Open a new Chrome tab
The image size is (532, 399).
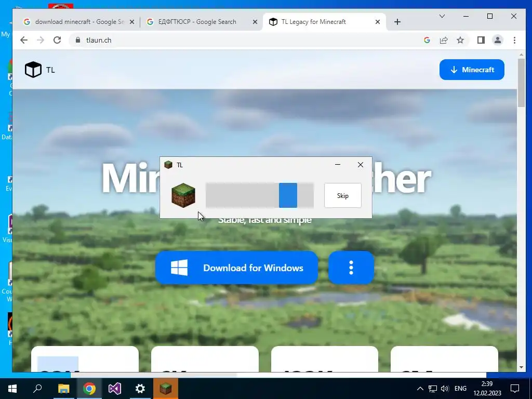(397, 22)
